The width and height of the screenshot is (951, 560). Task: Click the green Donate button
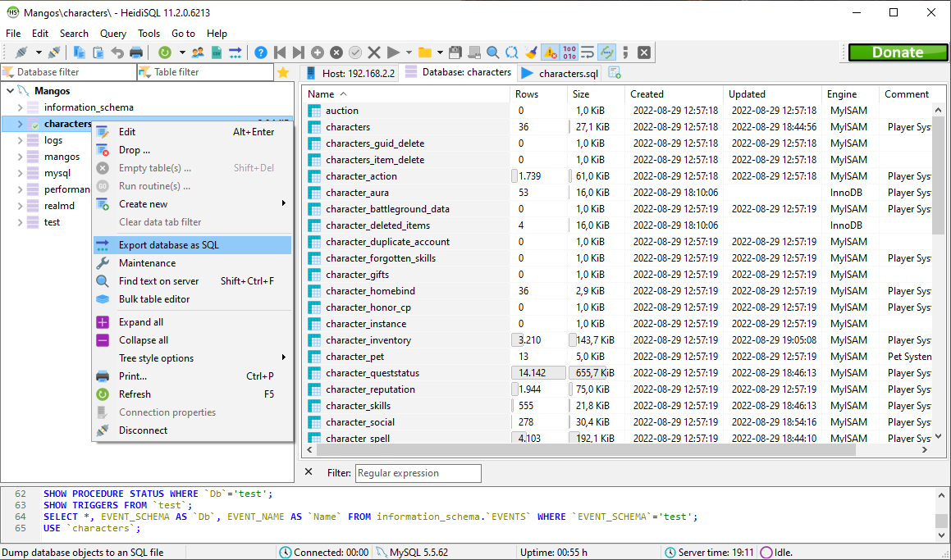coord(898,52)
